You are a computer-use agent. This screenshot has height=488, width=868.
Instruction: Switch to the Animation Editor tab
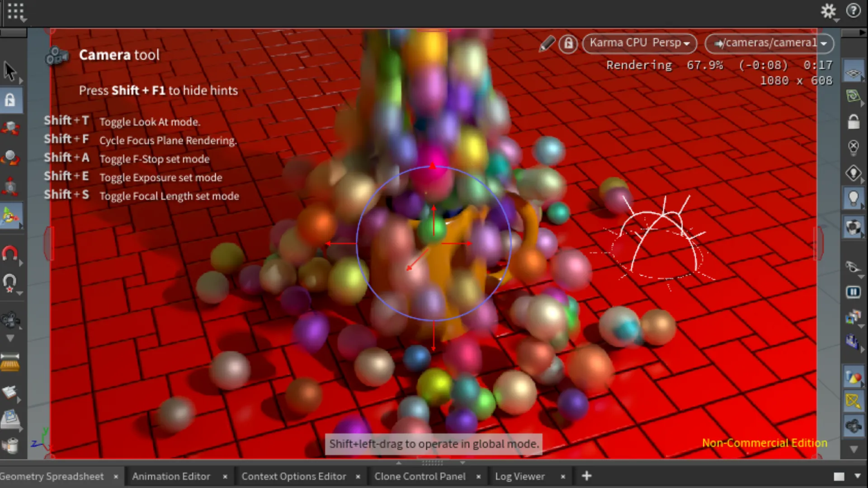click(171, 476)
